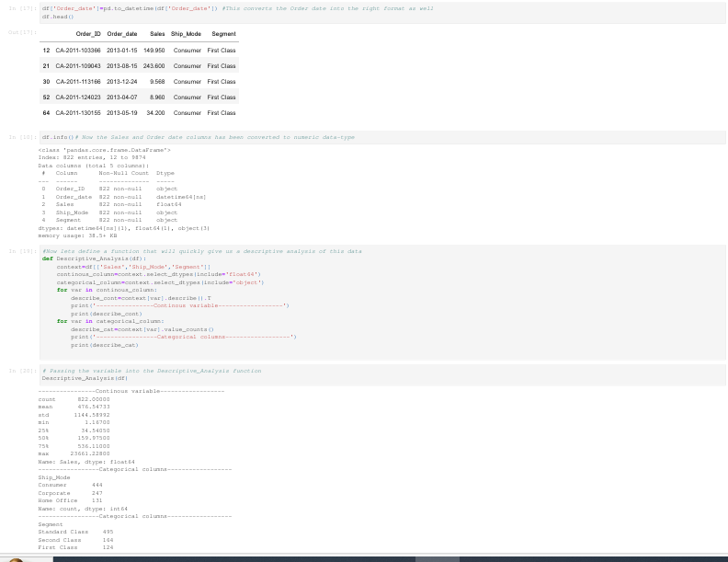The height and width of the screenshot is (562, 728).
Task: Click the count 822.00000 statistic
Action: [x=74, y=399]
